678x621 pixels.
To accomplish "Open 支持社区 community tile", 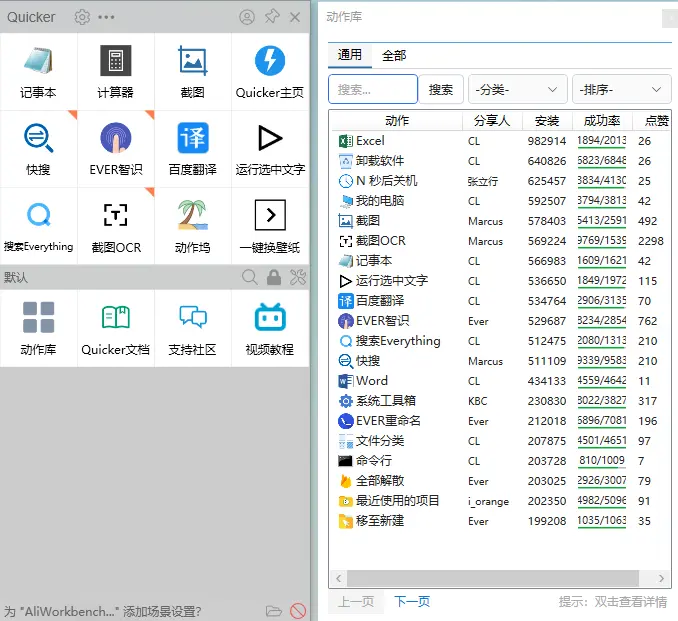I will [192, 329].
